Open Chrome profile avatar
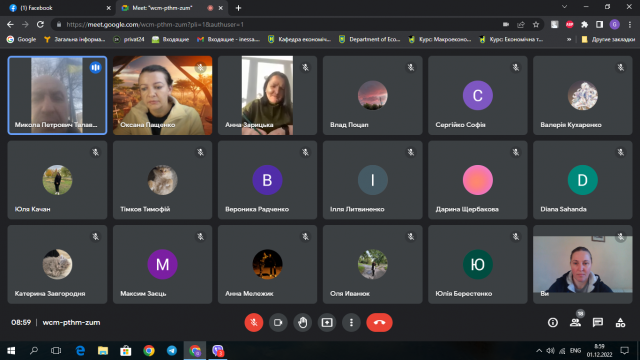 tap(615, 24)
